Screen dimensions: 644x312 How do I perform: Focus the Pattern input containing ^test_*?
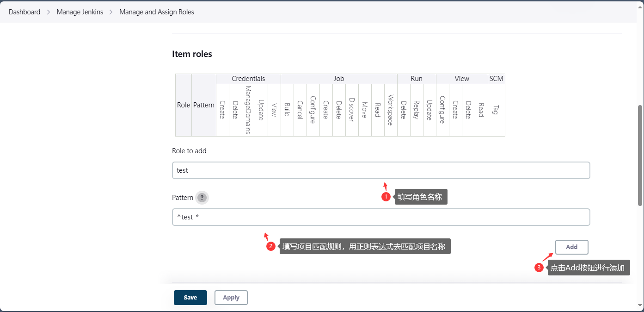point(380,217)
